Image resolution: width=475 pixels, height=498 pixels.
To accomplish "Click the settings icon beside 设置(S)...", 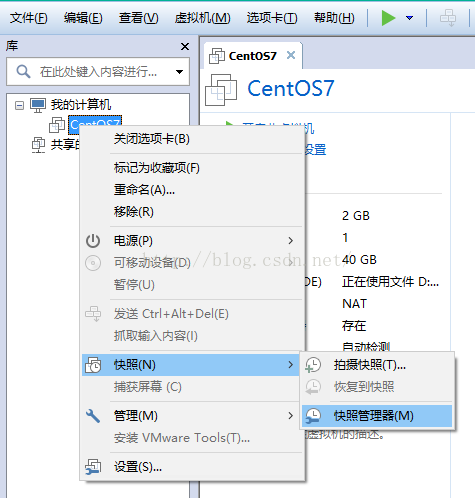I will [93, 467].
